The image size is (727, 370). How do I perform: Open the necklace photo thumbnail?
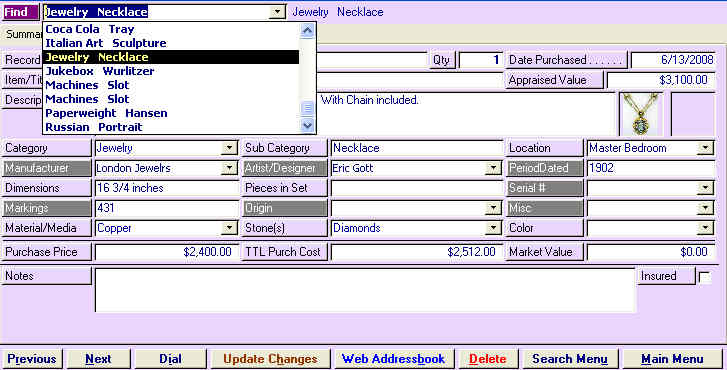[x=641, y=114]
